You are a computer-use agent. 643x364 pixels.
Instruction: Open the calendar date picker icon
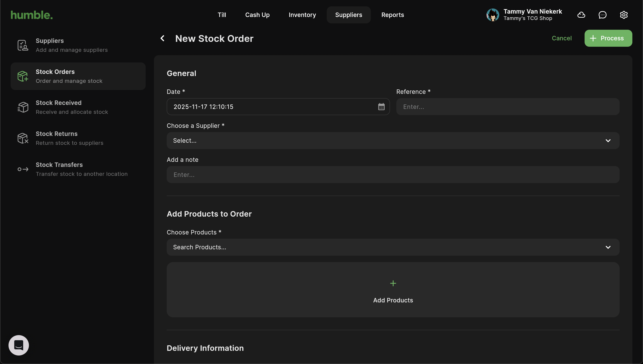(381, 107)
